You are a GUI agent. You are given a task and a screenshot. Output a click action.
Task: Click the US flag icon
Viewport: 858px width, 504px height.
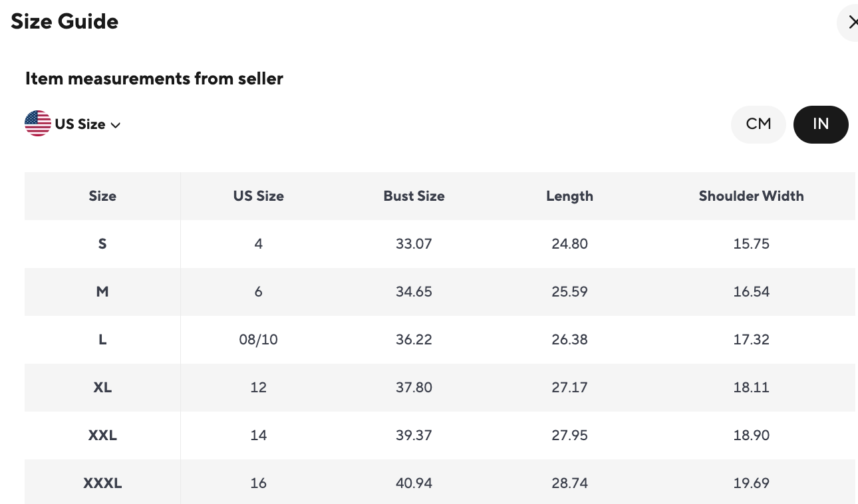point(38,124)
